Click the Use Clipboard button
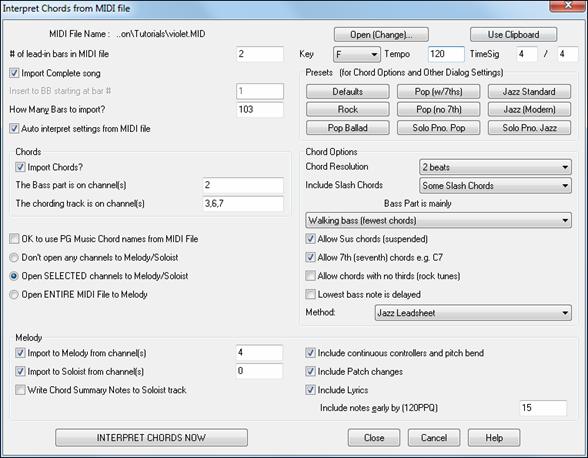 click(x=513, y=35)
